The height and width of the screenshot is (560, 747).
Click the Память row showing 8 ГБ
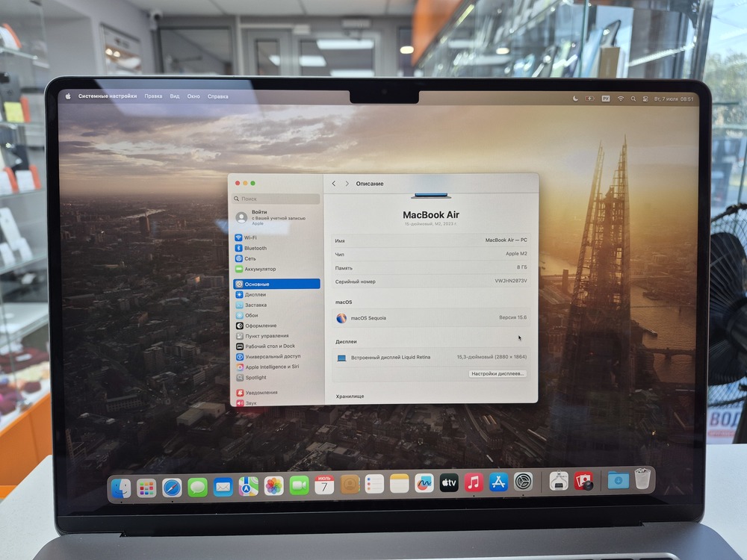click(431, 267)
